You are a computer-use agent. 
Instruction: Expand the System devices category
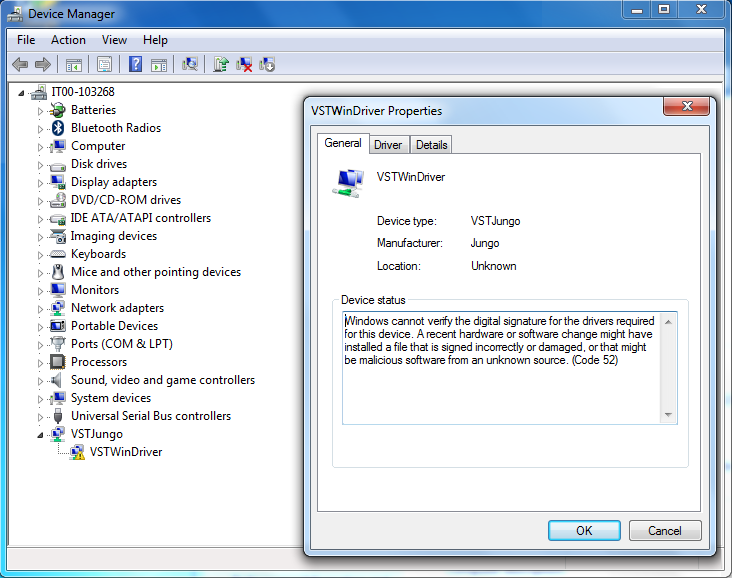(40, 399)
